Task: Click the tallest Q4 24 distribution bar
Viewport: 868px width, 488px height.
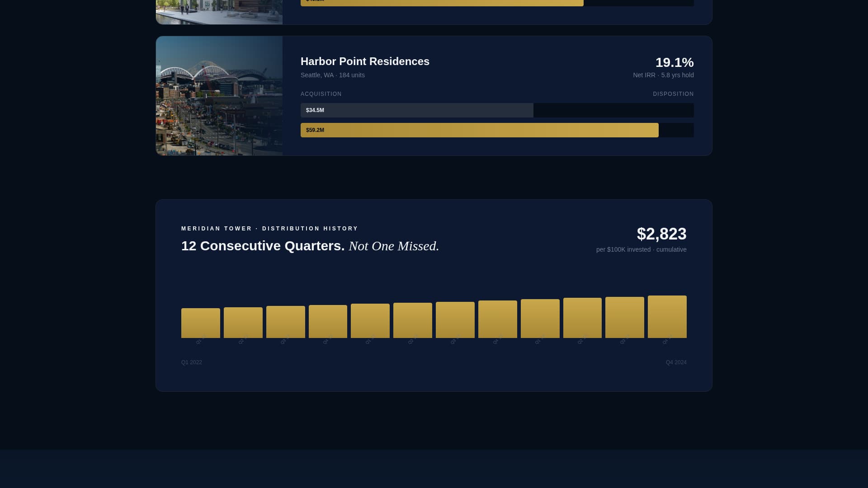Action: (x=667, y=316)
